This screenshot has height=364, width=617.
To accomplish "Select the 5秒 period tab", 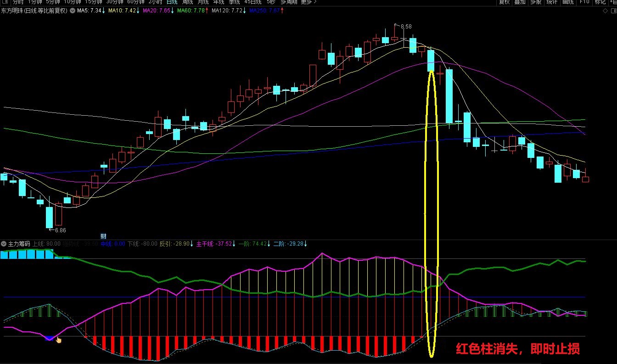I will click(x=271, y=2).
